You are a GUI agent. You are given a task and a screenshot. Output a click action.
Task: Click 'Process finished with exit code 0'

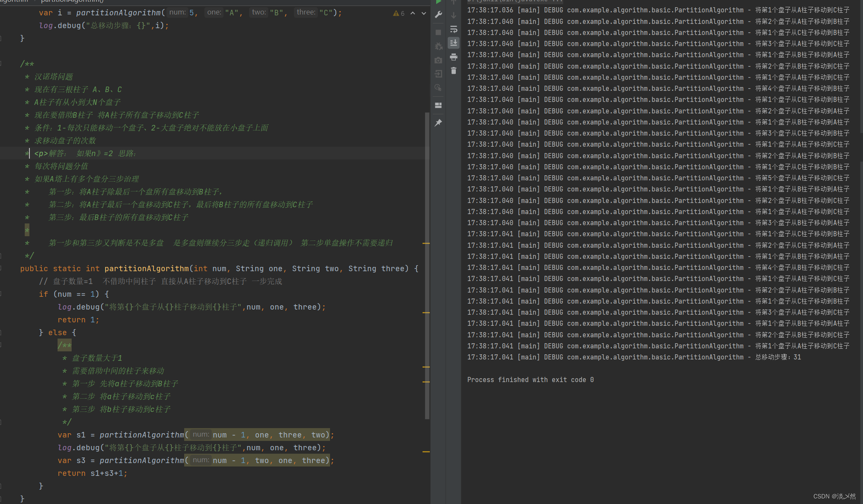(x=530, y=379)
